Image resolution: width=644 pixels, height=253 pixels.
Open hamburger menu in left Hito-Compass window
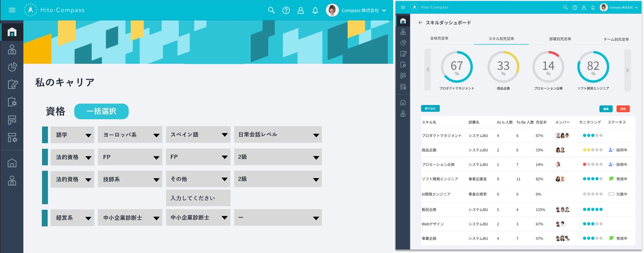pos(12,10)
